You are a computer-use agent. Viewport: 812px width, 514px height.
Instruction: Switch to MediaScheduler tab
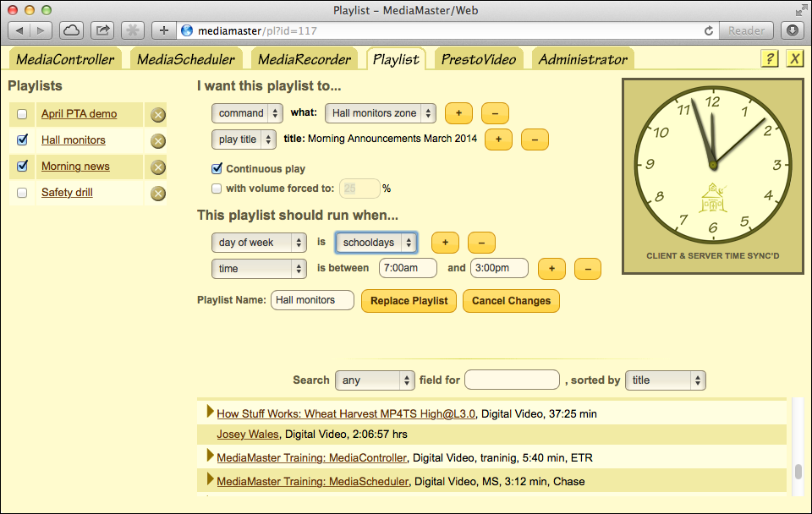click(186, 59)
